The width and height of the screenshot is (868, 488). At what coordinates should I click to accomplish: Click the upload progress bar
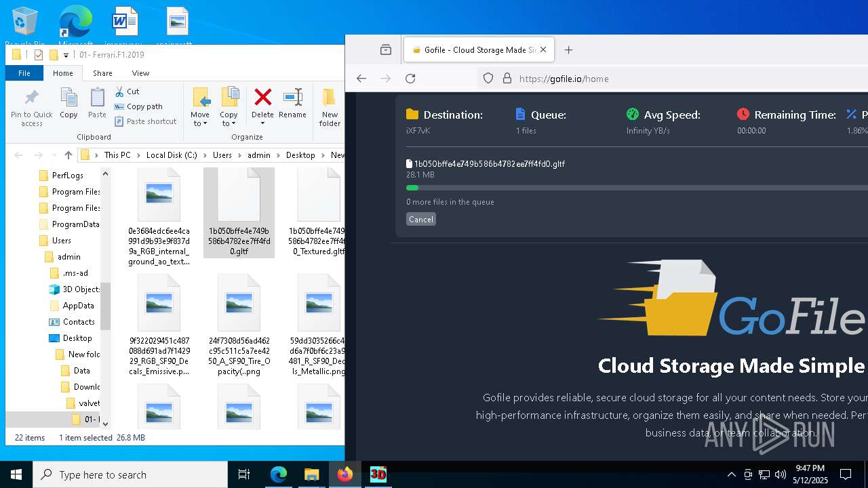point(637,188)
